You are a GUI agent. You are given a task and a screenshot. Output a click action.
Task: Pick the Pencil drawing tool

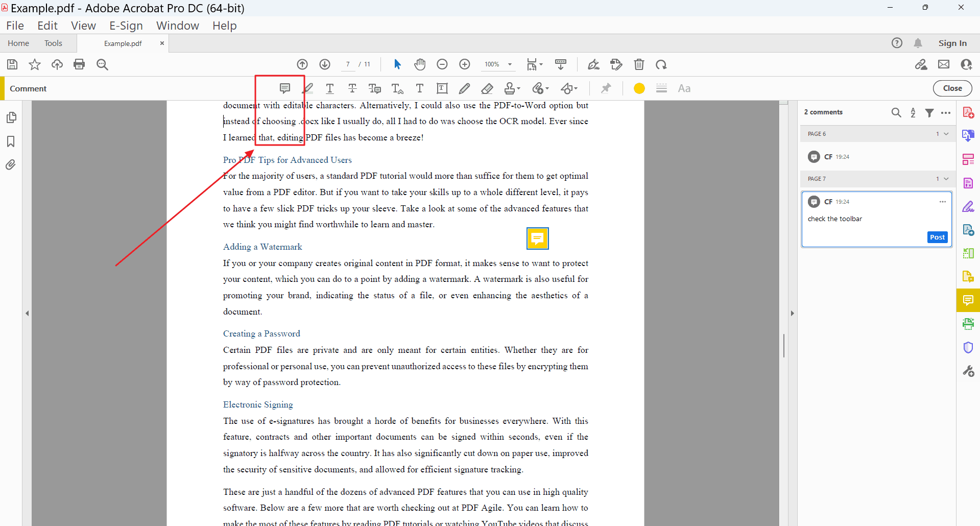464,88
